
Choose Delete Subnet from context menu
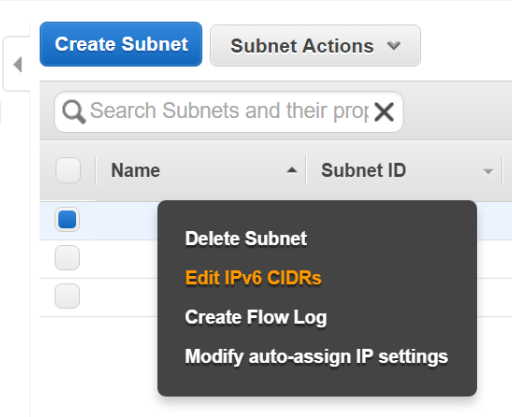(x=246, y=238)
